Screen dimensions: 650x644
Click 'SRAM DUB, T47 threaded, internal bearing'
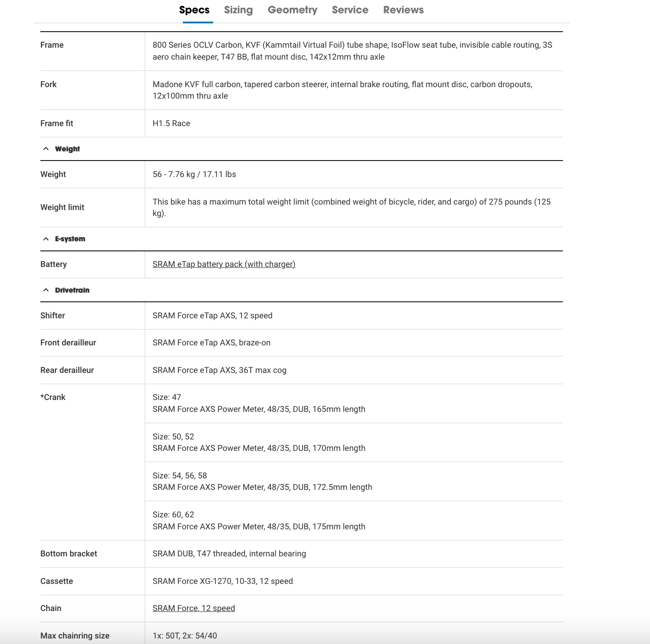[x=229, y=554]
